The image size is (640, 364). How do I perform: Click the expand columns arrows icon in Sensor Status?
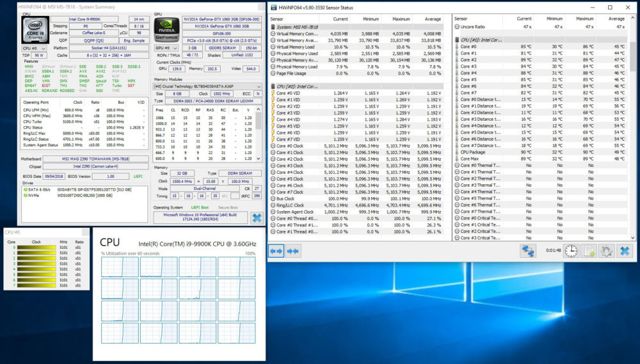(276, 251)
